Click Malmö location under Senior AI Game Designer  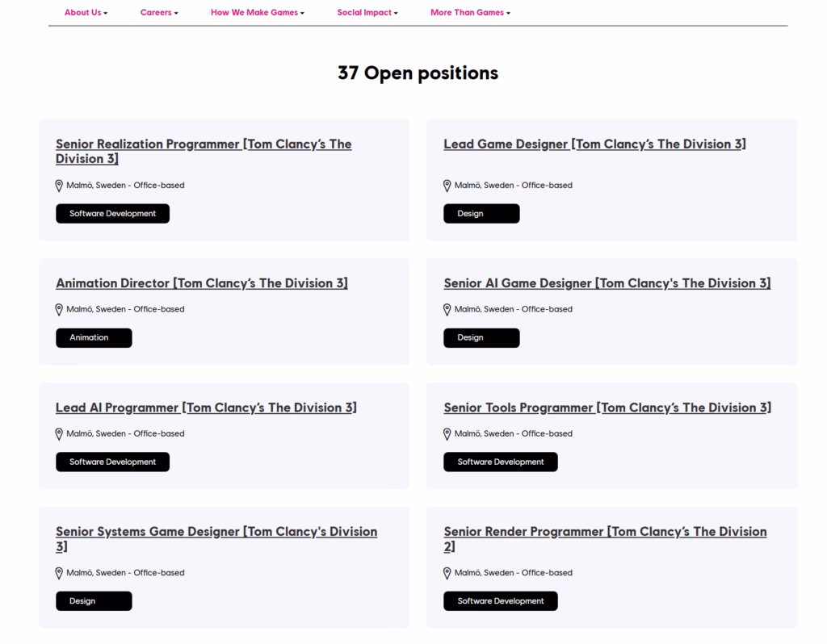coord(513,309)
